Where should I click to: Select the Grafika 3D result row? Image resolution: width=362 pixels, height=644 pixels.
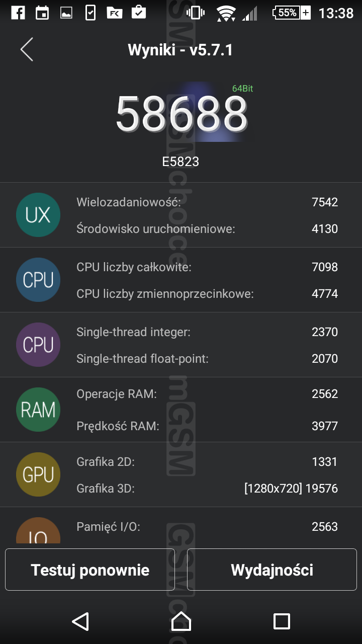click(x=207, y=488)
